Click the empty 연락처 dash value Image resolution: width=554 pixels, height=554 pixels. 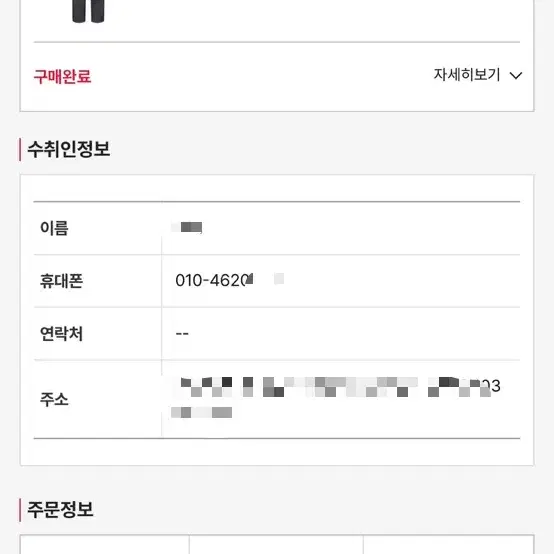182,334
